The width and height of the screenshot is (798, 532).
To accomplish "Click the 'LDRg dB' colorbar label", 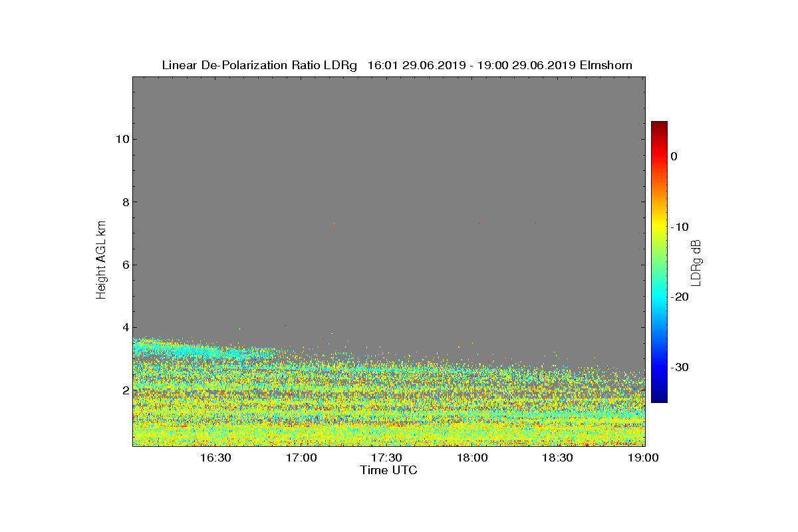I will pos(697,262).
